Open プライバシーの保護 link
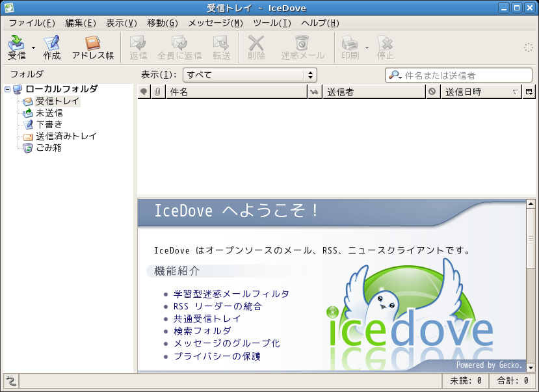This screenshot has width=539, height=392. pyautogui.click(x=217, y=356)
